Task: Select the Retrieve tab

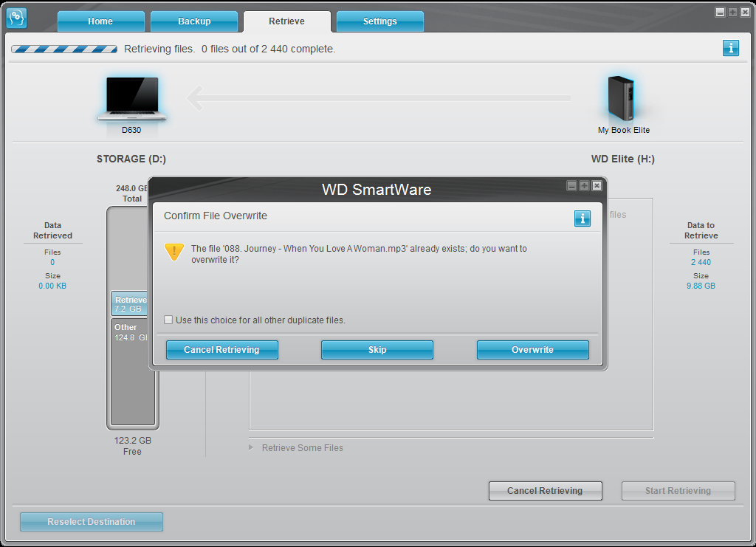Action: (x=287, y=21)
